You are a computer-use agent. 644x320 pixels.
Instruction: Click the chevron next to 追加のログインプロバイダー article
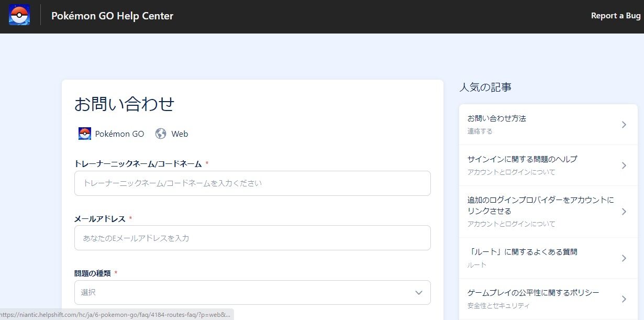624,212
